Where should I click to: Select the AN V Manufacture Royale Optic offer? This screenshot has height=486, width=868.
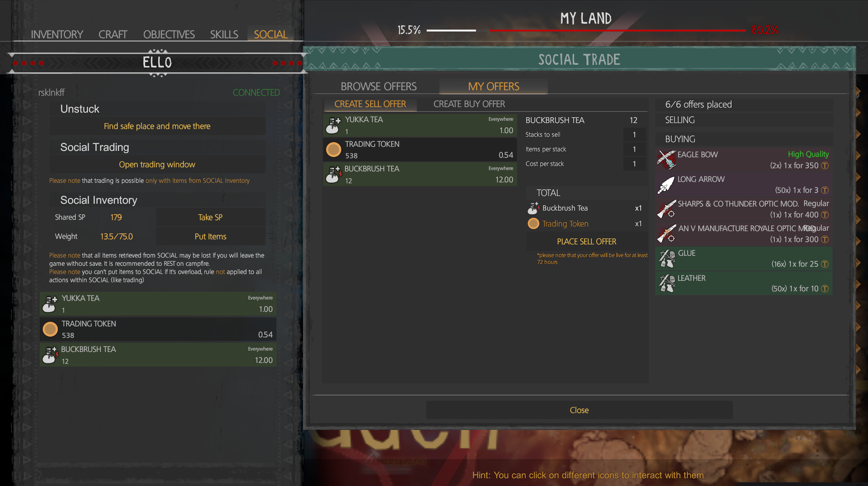pyautogui.click(x=743, y=234)
